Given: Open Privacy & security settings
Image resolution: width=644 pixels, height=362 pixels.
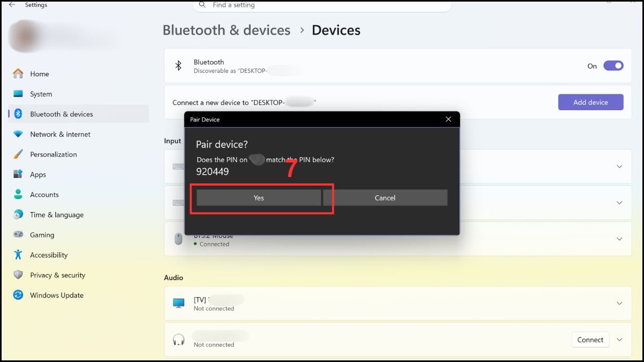Looking at the screenshot, I should point(78,275).
